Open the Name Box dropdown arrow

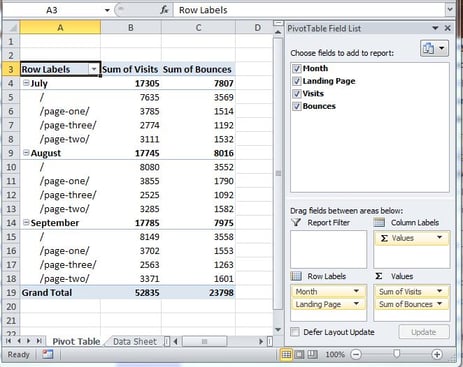107,10
